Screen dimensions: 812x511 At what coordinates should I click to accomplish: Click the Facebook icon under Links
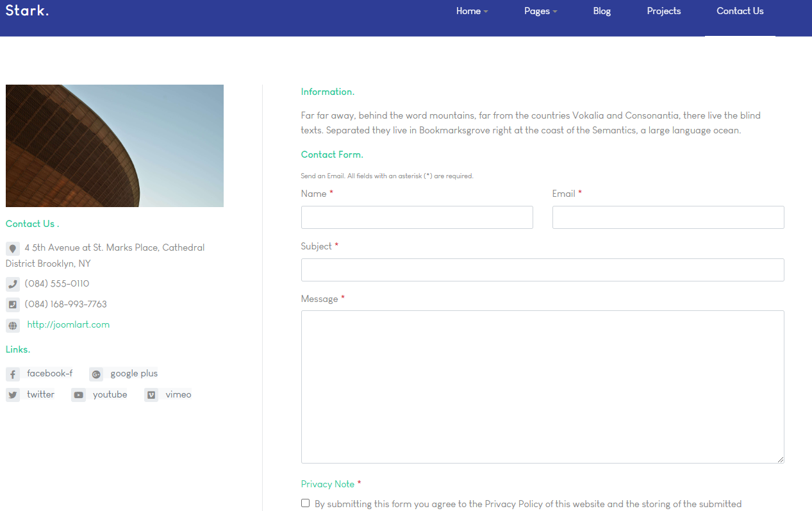pyautogui.click(x=13, y=374)
